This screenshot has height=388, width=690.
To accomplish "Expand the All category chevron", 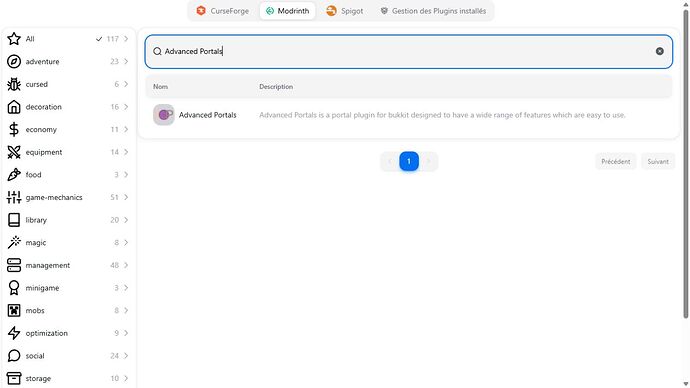I will (x=126, y=39).
